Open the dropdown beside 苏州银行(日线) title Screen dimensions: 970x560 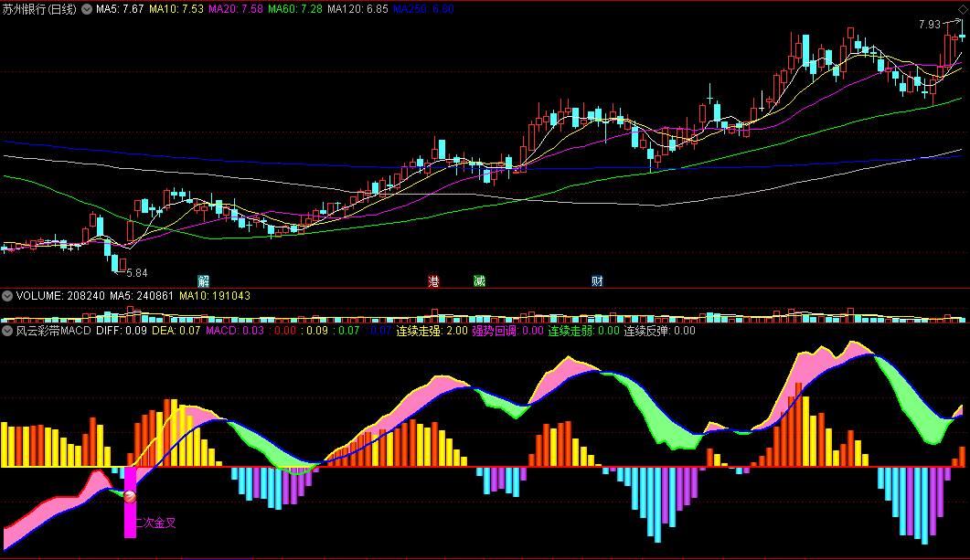pos(87,9)
